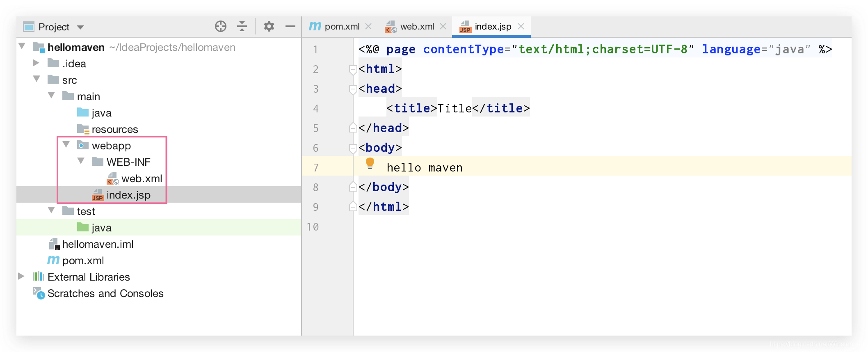Collapse the hellomaven root node
Viewport: 868px width, 352px height.
(x=22, y=46)
